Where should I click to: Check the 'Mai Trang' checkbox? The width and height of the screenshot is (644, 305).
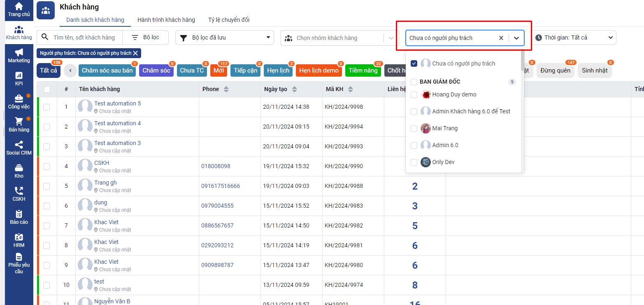click(414, 129)
